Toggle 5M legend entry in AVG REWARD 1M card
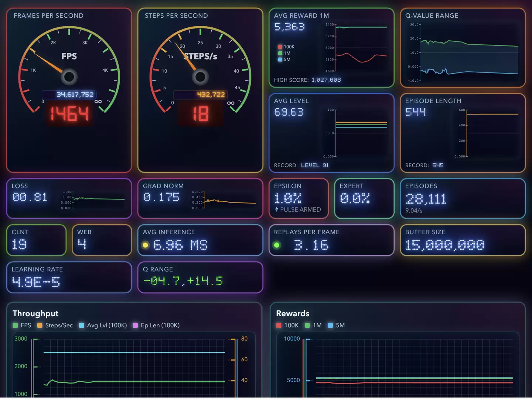The width and height of the screenshot is (532, 399). 284,59
